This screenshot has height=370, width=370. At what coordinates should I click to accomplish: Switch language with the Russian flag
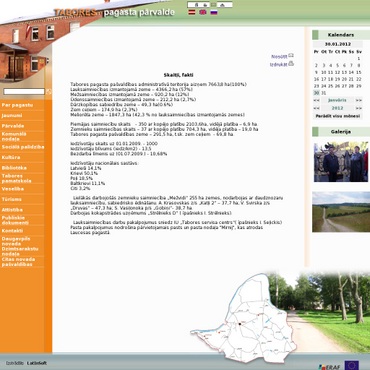[x=214, y=12]
